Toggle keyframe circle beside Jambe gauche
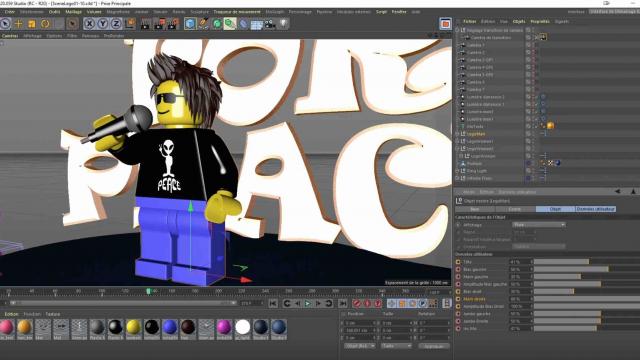The height and width of the screenshot is (360, 640). (x=458, y=313)
